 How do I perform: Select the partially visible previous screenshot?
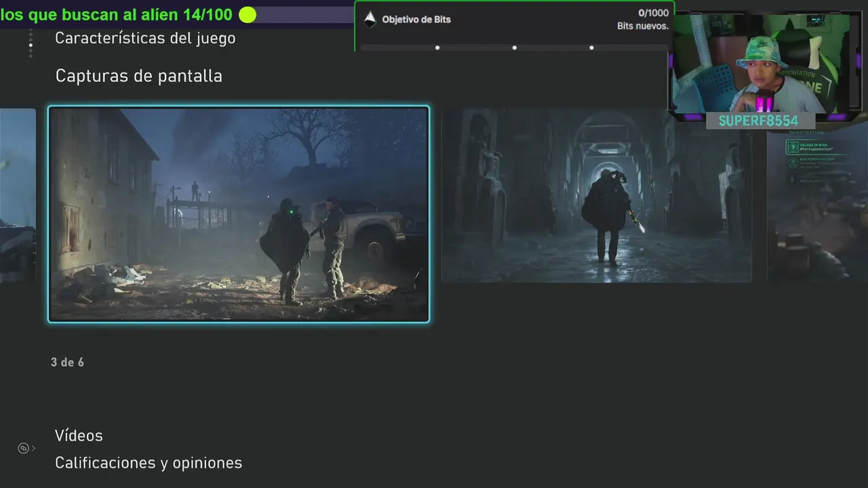(x=18, y=196)
